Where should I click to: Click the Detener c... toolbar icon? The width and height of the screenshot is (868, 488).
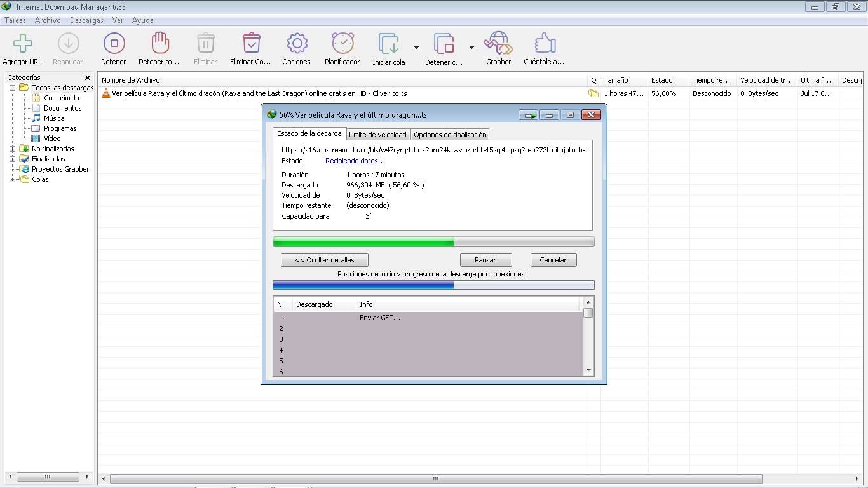tap(444, 43)
